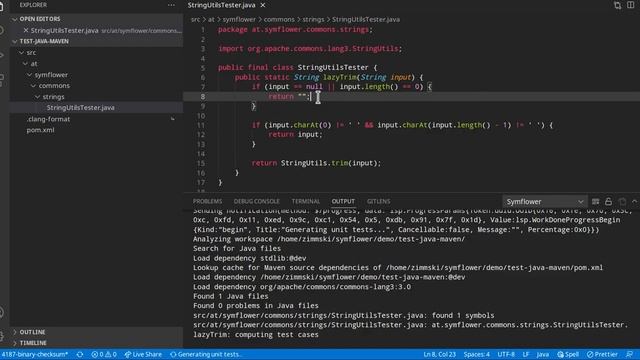The width and height of the screenshot is (640, 360).
Task: Click StringUtilsTester.java breadcrumb segment
Action: 366,19
